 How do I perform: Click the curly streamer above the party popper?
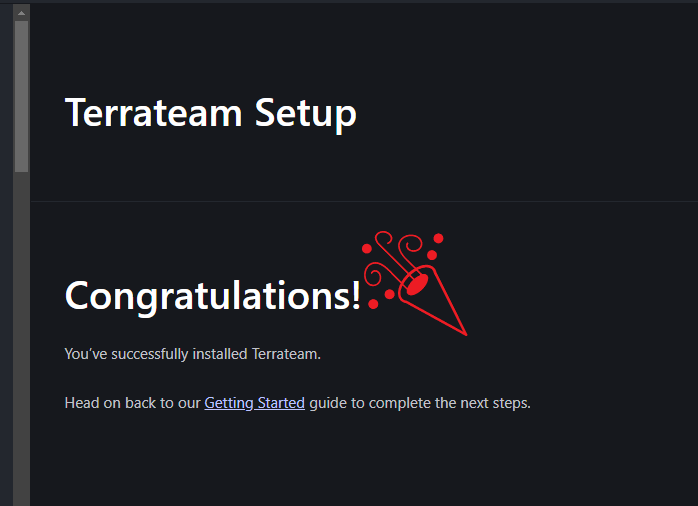pyautogui.click(x=410, y=247)
